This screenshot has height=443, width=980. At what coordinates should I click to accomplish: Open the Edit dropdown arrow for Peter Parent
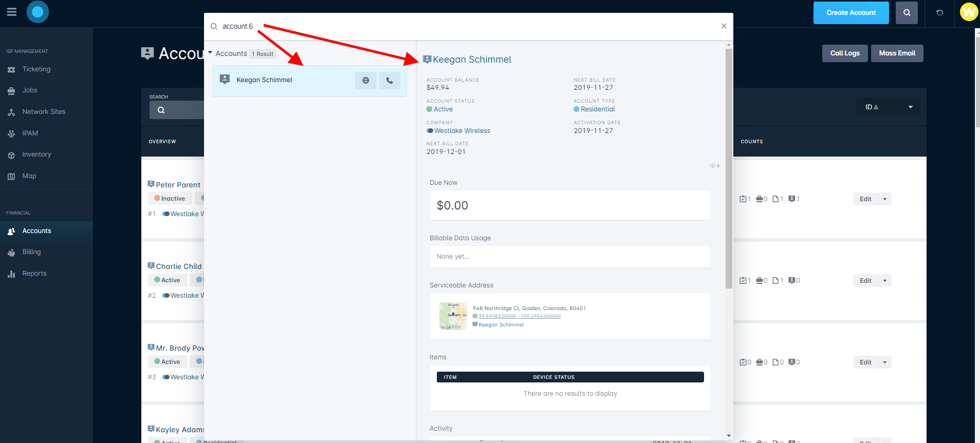click(885, 199)
